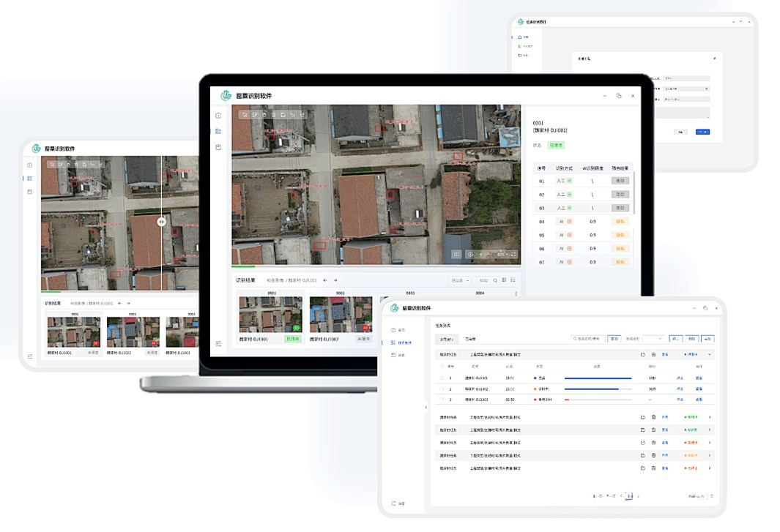Image resolution: width=780 pixels, height=532 pixels.
Task: Switch to the second tab in task list
Action: (x=470, y=339)
